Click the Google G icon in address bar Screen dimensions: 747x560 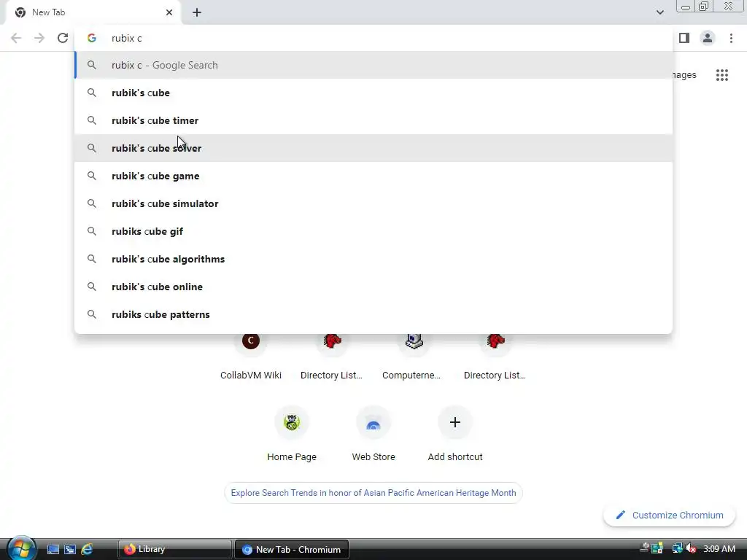[92, 38]
